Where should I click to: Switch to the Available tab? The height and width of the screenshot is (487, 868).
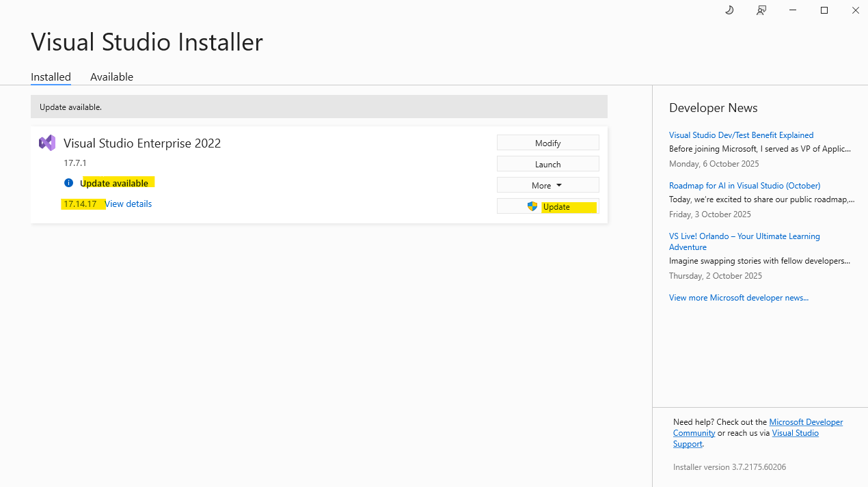click(x=111, y=76)
